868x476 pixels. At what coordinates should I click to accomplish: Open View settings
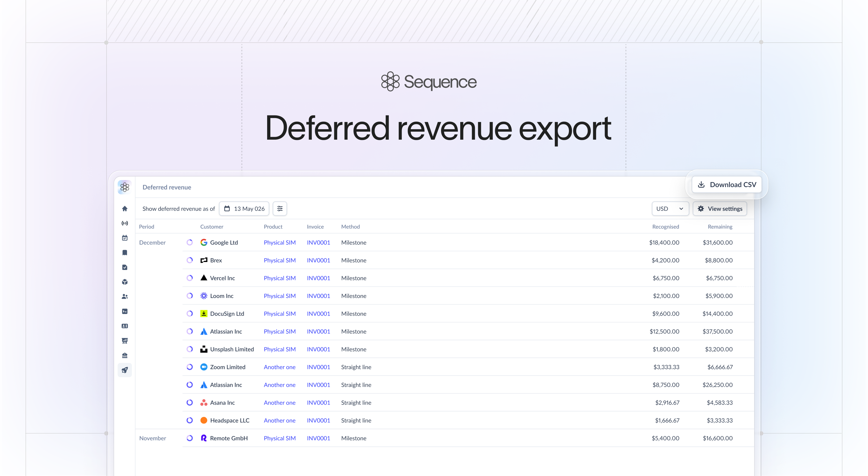click(x=720, y=209)
